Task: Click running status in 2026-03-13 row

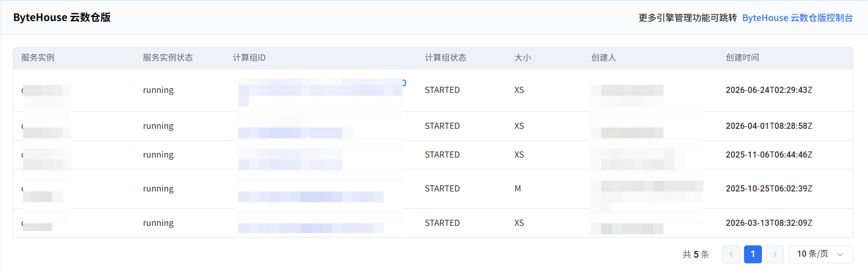Action: pyautogui.click(x=158, y=223)
